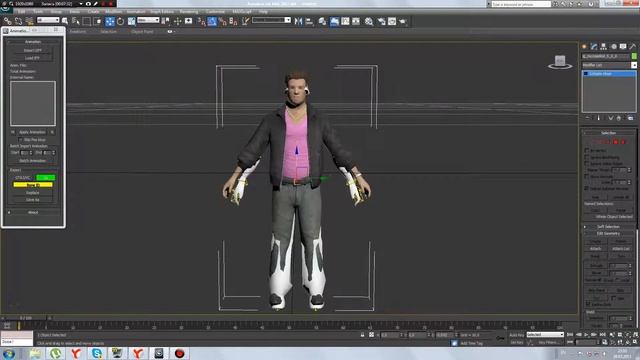Click the Use Pivot Point Center icon
This screenshot has width=640, height=360.
point(166,21)
